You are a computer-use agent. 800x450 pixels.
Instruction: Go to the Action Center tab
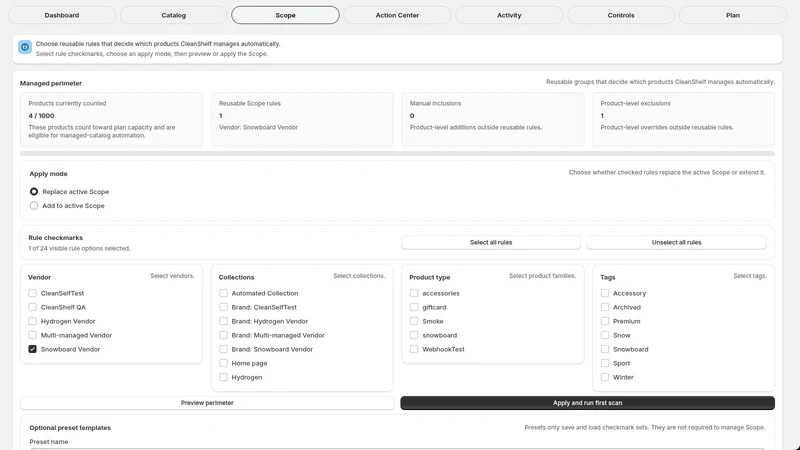(397, 15)
